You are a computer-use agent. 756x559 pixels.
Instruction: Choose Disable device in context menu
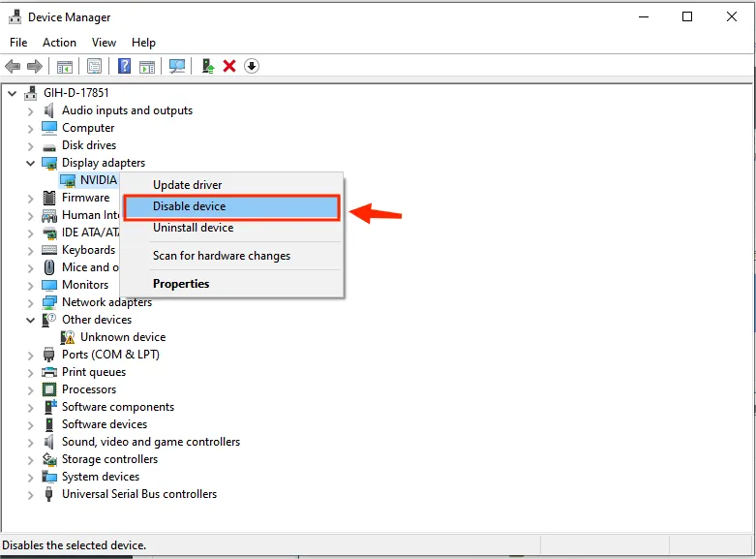click(x=232, y=206)
